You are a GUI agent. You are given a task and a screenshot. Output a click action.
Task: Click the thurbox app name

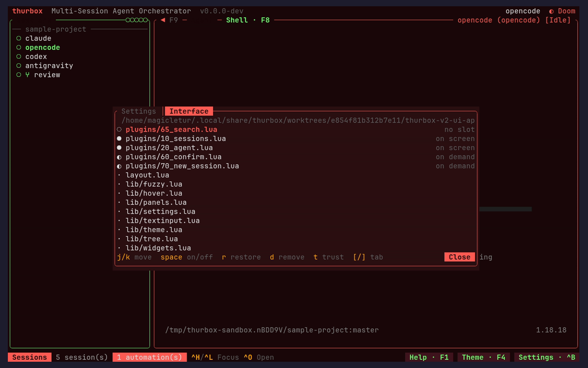27,11
